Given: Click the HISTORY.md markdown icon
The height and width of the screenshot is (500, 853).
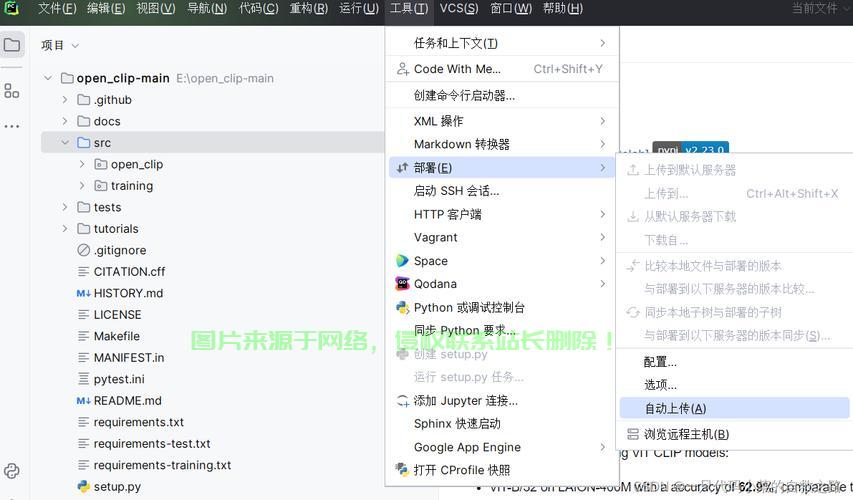Looking at the screenshot, I should (83, 293).
